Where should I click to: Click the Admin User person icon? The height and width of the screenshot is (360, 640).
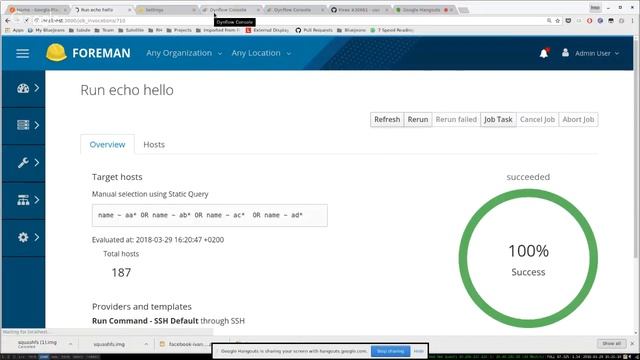coord(565,53)
